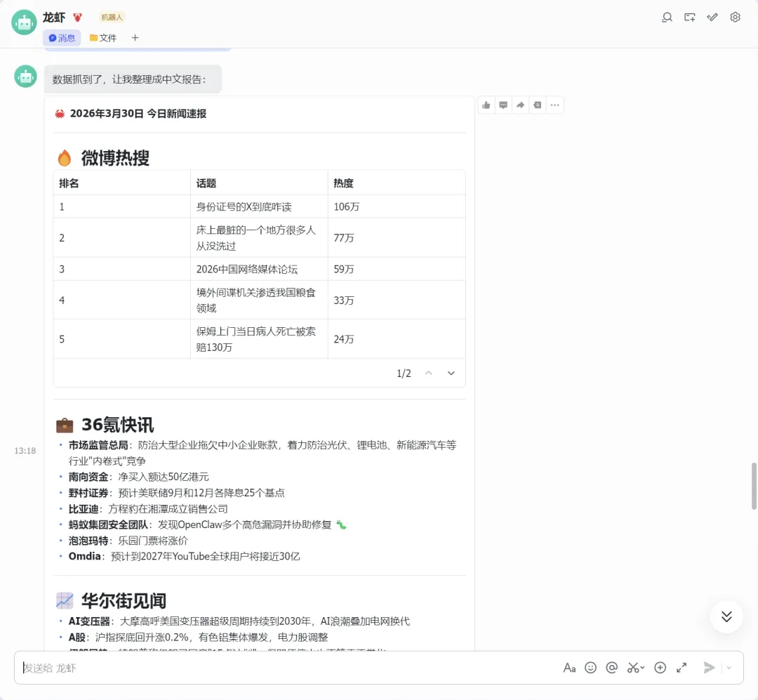The width and height of the screenshot is (758, 700).
Task: Give thumbs up to the news message
Action: pyautogui.click(x=486, y=105)
